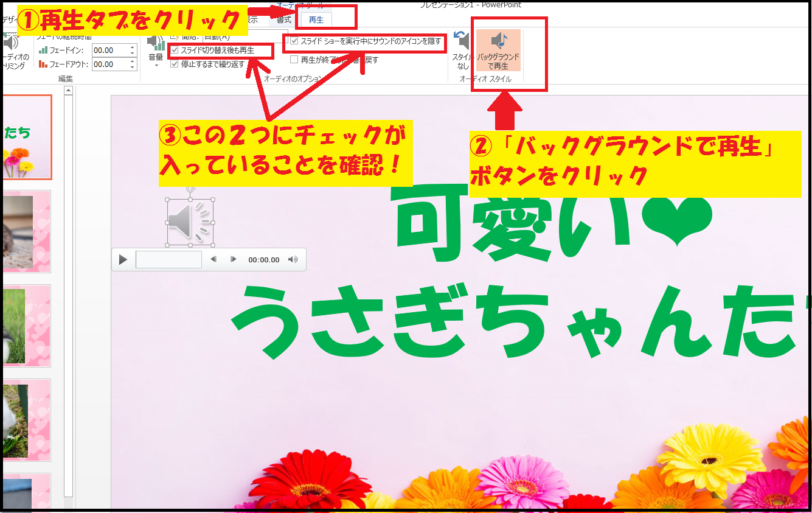
Task: Click the slide panel scrollbar up arrow
Action: (69, 91)
